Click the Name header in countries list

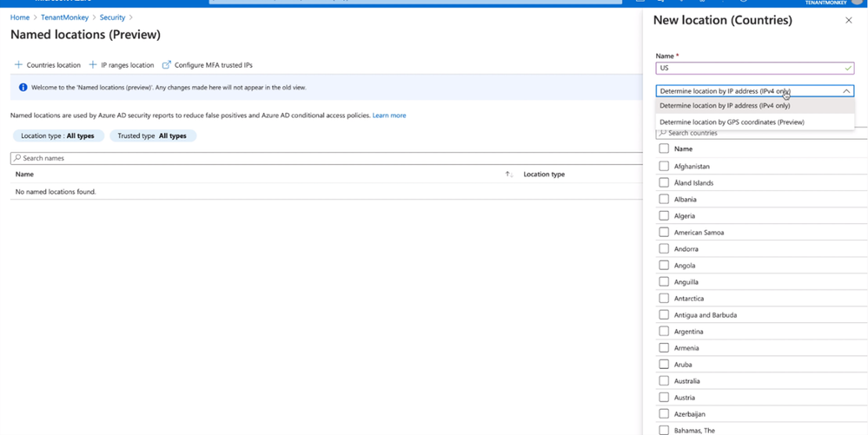[x=683, y=148]
